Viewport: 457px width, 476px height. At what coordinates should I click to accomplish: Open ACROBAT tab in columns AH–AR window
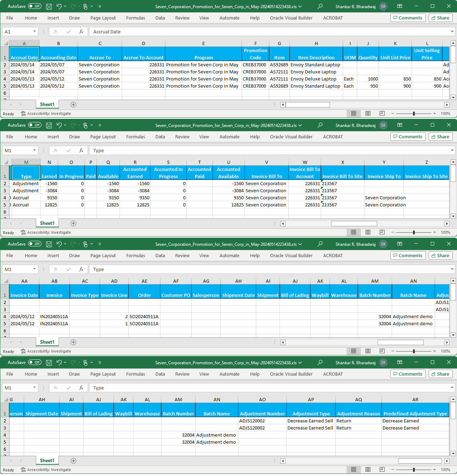pos(333,374)
